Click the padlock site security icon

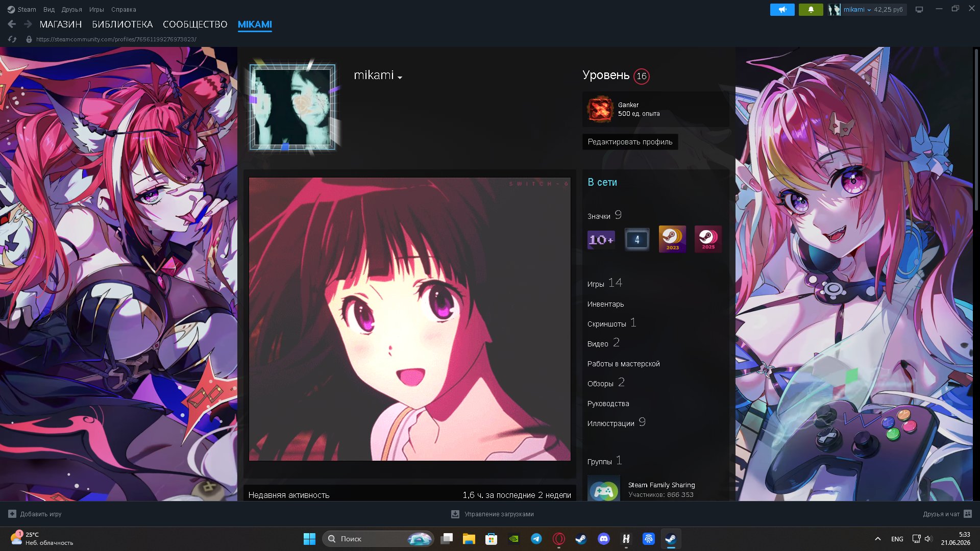tap(29, 39)
